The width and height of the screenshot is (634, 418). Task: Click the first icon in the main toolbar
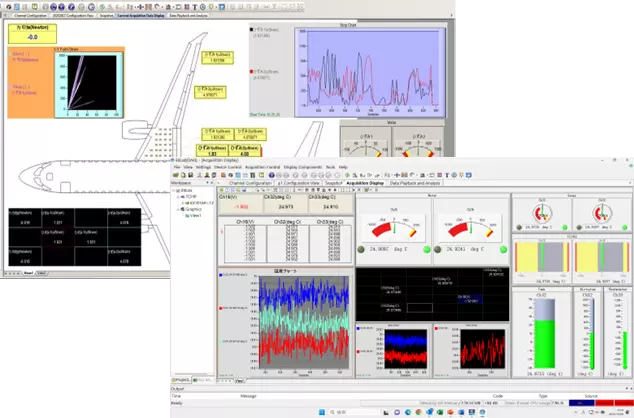click(x=176, y=175)
